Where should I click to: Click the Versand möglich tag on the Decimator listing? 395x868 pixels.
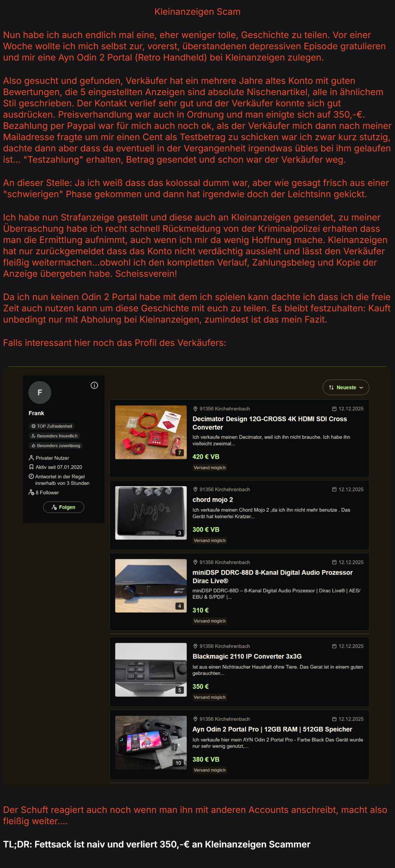coord(210,468)
